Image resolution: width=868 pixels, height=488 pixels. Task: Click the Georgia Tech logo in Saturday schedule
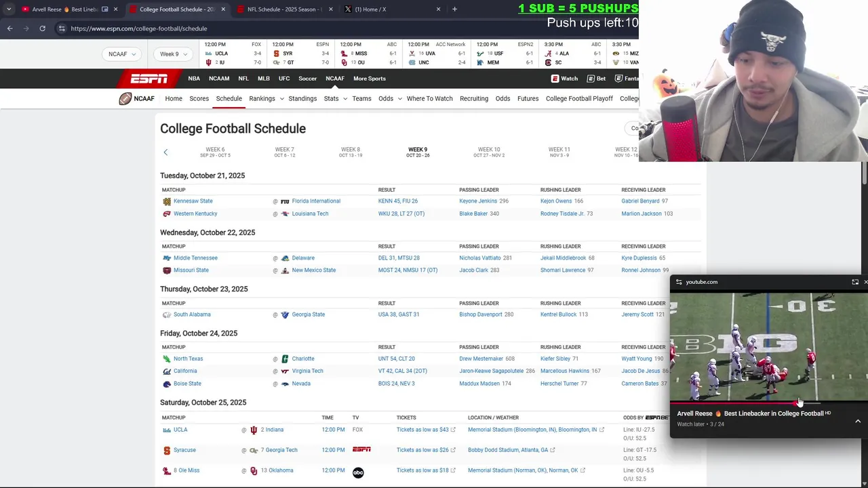pyautogui.click(x=254, y=450)
